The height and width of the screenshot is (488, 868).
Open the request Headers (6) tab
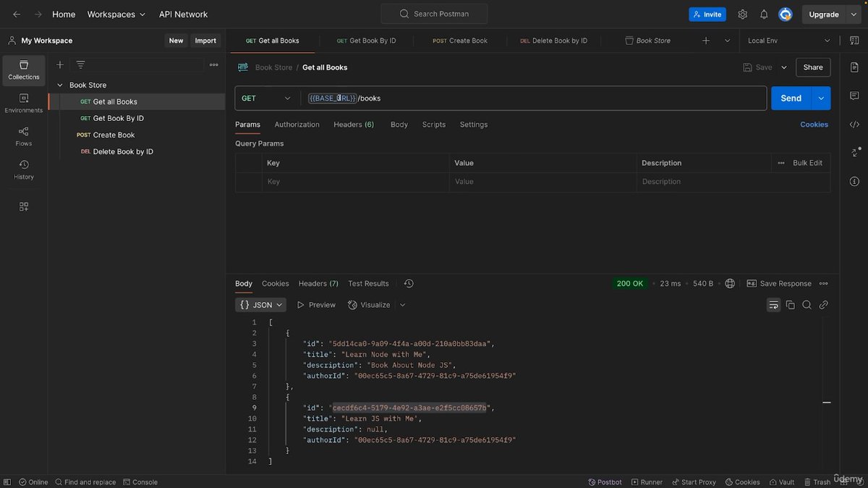pyautogui.click(x=354, y=125)
